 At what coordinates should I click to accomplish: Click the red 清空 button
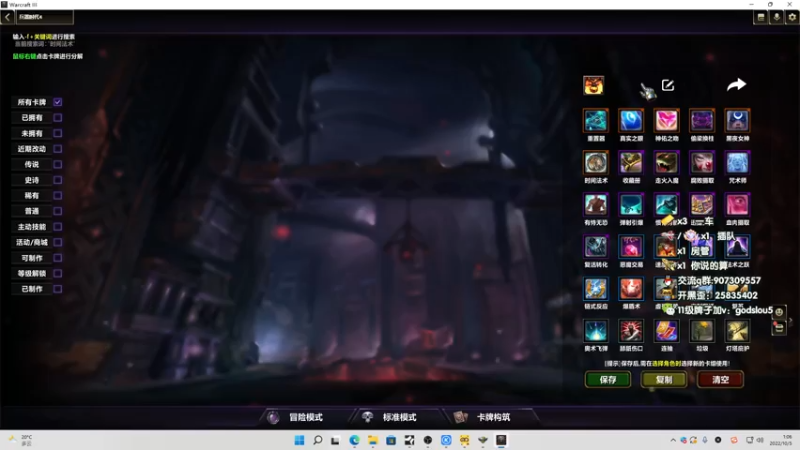click(x=720, y=379)
